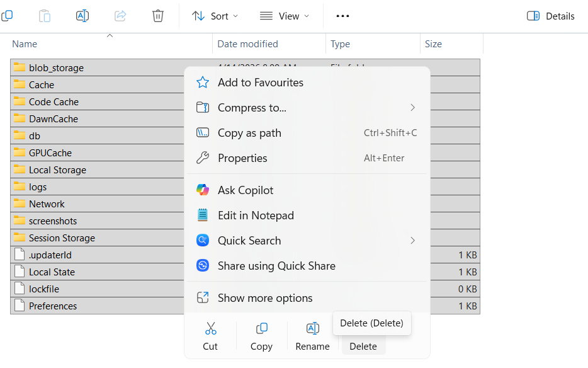Expand the Quick Search submenu
The height and width of the screenshot is (368, 588).
coord(307,241)
